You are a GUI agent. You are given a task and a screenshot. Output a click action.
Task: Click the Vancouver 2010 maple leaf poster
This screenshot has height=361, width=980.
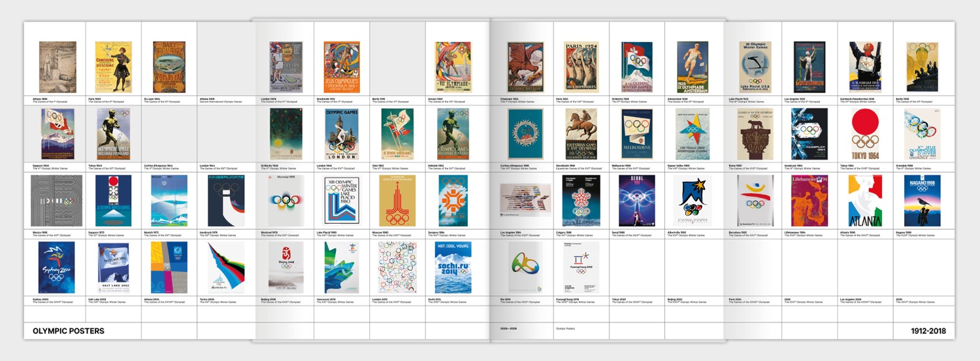point(342,267)
